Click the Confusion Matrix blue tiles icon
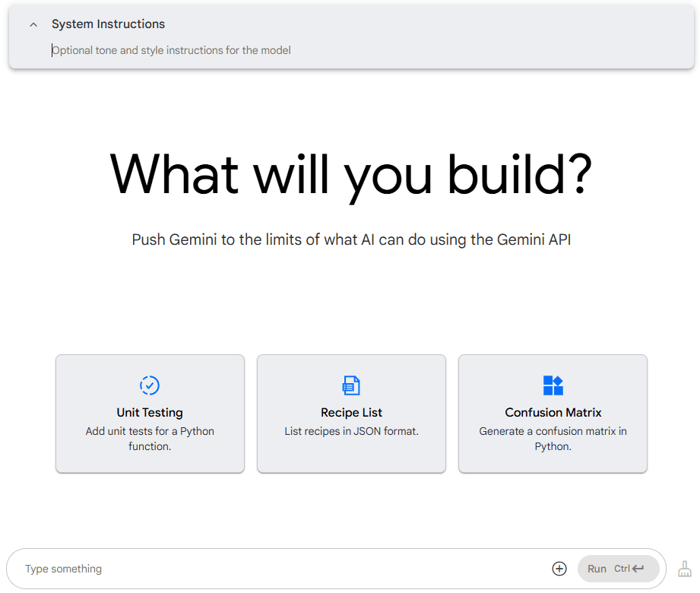The width and height of the screenshot is (700, 593). [553, 385]
